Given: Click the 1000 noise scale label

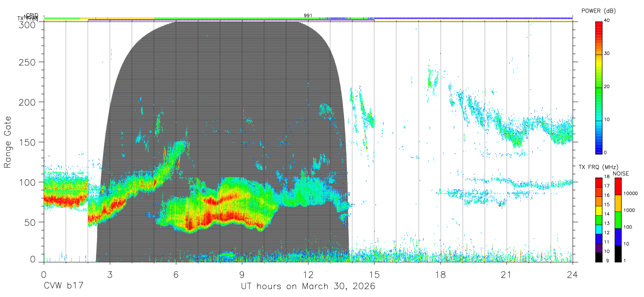Looking at the screenshot, I should tap(629, 211).
